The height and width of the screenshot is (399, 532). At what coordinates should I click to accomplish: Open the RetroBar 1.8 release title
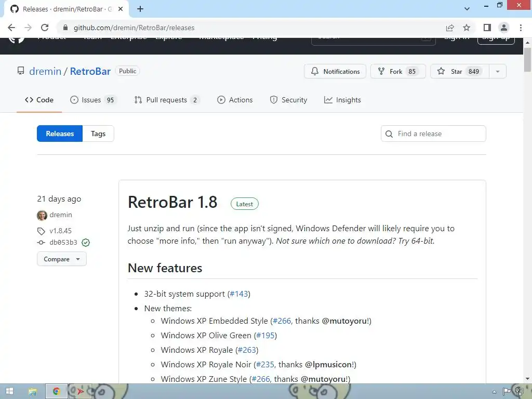[172, 202]
